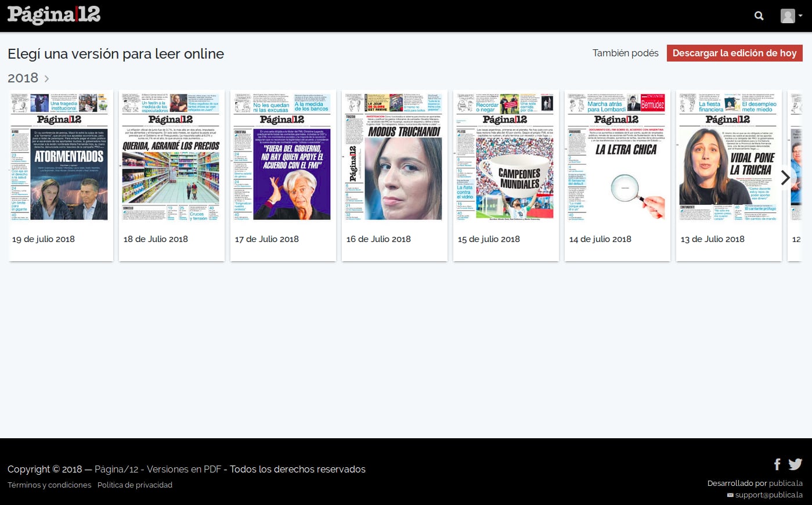Select the 16 de Julio 2018 date label

click(x=378, y=239)
